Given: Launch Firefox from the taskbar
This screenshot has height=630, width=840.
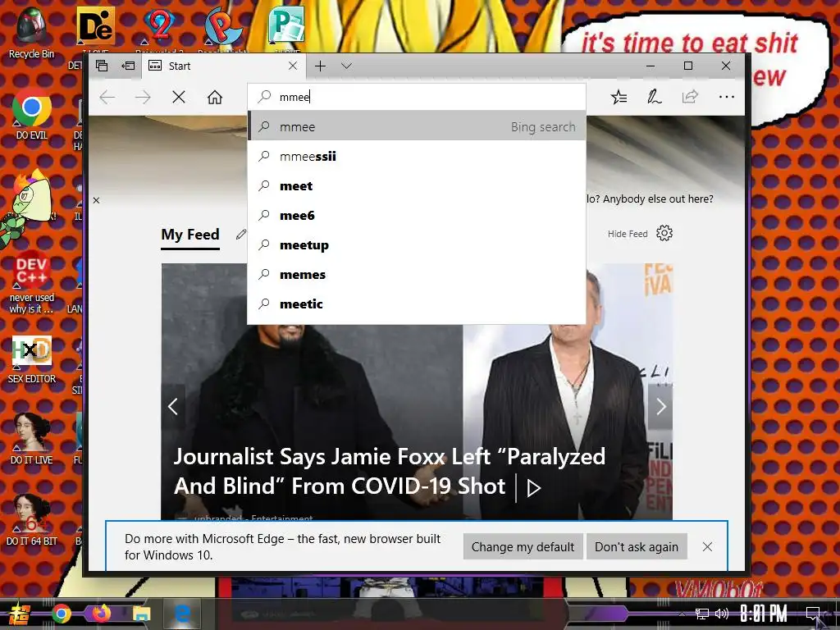Looking at the screenshot, I should pos(102,614).
